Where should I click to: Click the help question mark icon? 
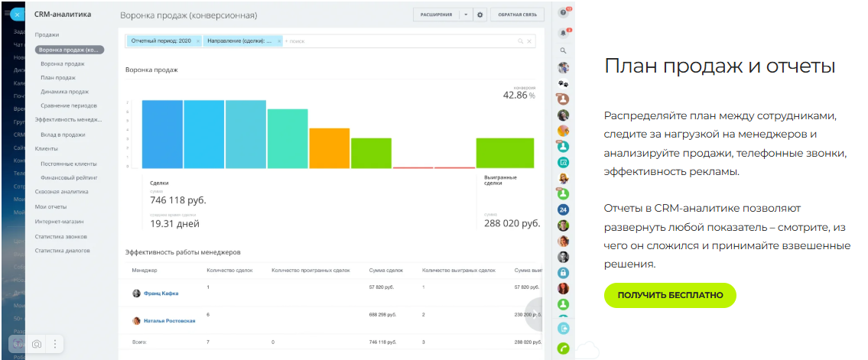(x=564, y=13)
